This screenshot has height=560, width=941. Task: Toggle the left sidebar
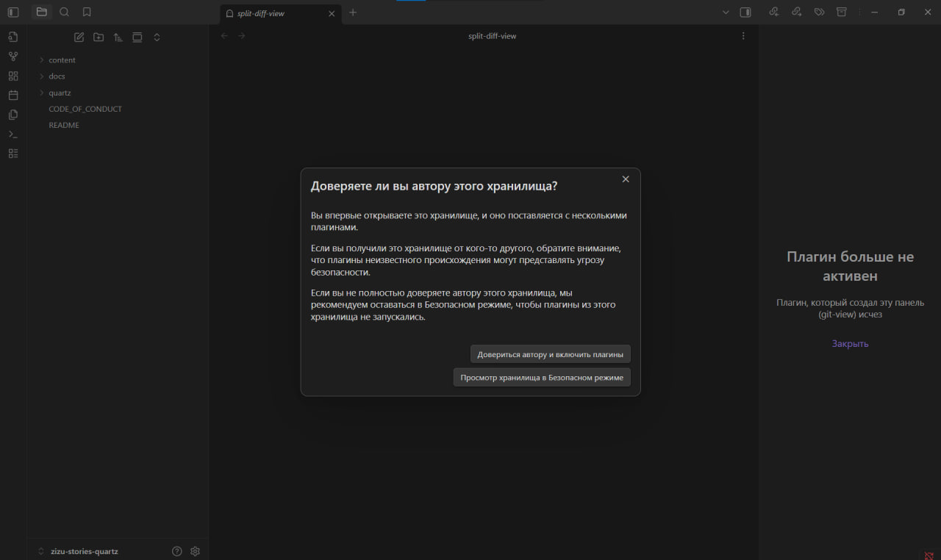tap(12, 12)
